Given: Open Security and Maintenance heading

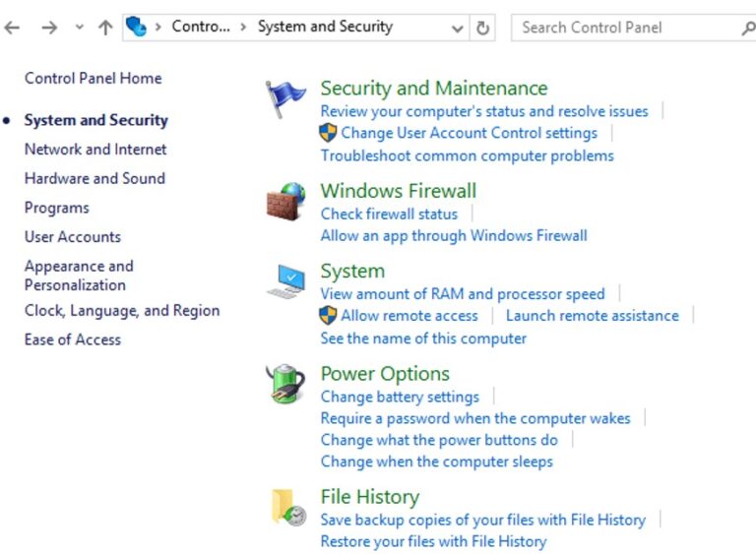Looking at the screenshot, I should tap(434, 89).
